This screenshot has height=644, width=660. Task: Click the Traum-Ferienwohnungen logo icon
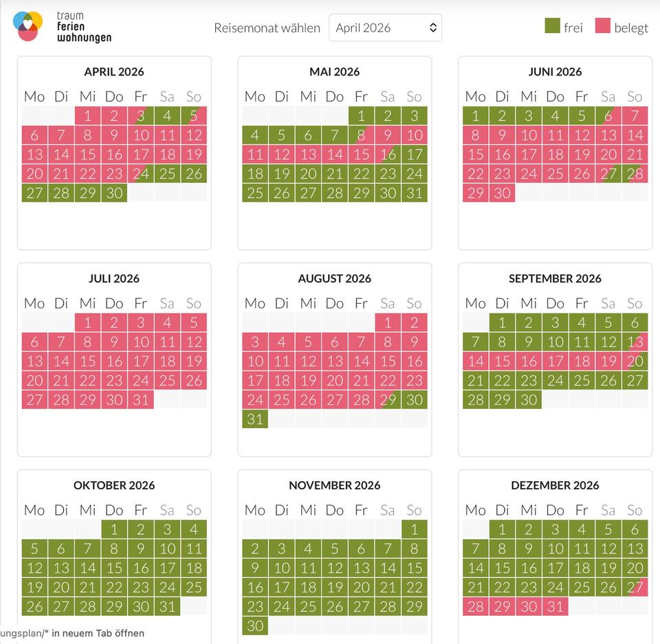pos(27,26)
